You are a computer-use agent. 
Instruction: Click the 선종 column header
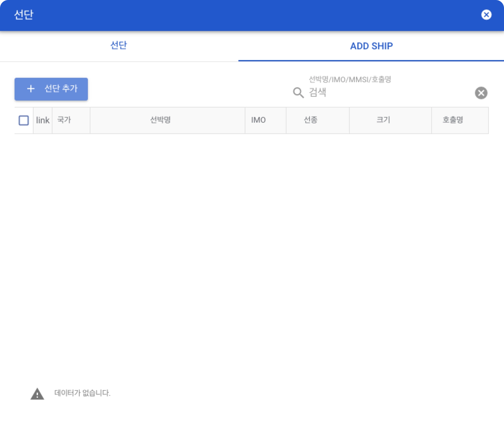(318, 120)
